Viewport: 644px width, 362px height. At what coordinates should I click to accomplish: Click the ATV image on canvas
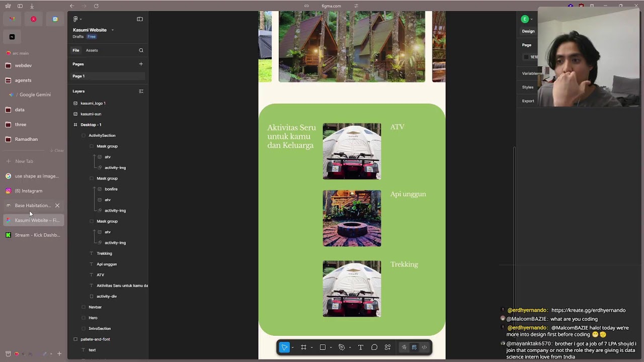coord(352,151)
